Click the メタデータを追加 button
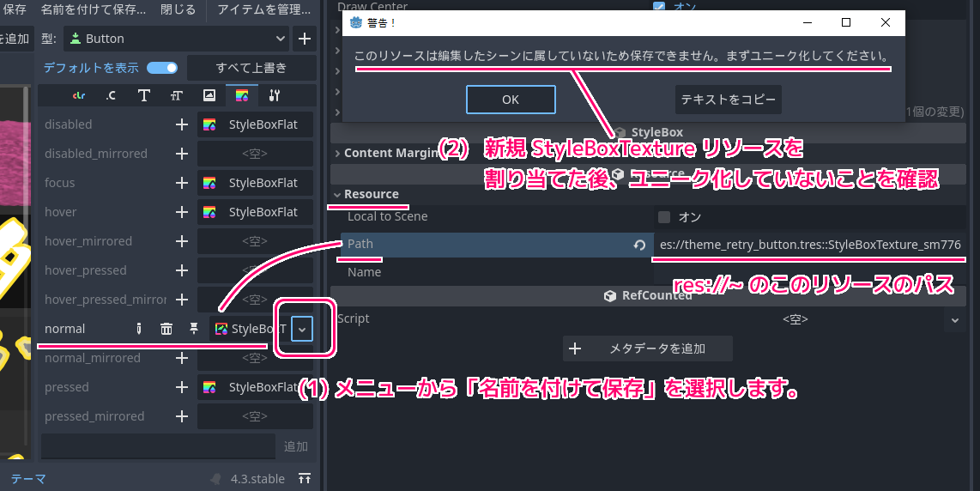Viewport: 980px width, 491px height. tap(648, 349)
